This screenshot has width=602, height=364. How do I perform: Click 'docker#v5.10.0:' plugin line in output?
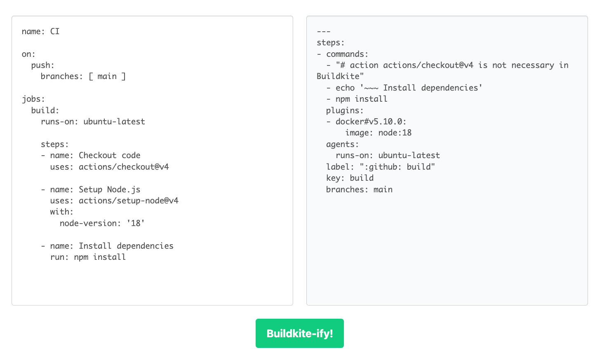tap(371, 121)
